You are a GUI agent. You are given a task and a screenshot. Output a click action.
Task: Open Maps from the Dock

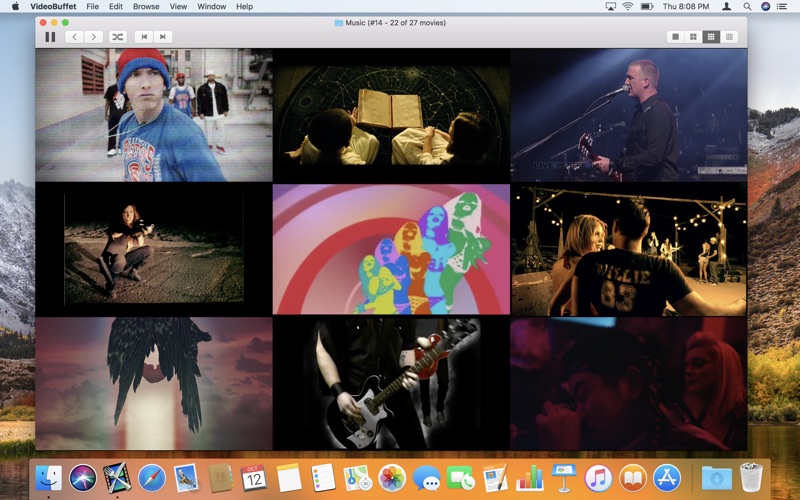tap(358, 478)
